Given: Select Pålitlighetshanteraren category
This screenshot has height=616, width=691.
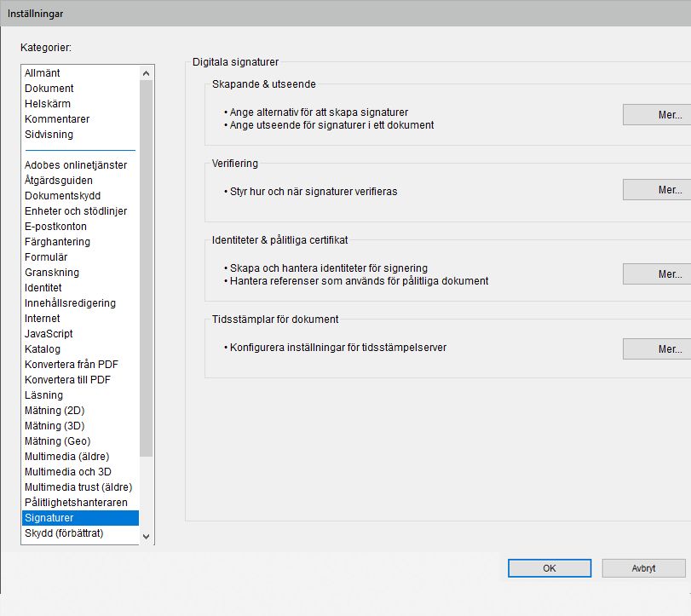Looking at the screenshot, I should [72, 502].
